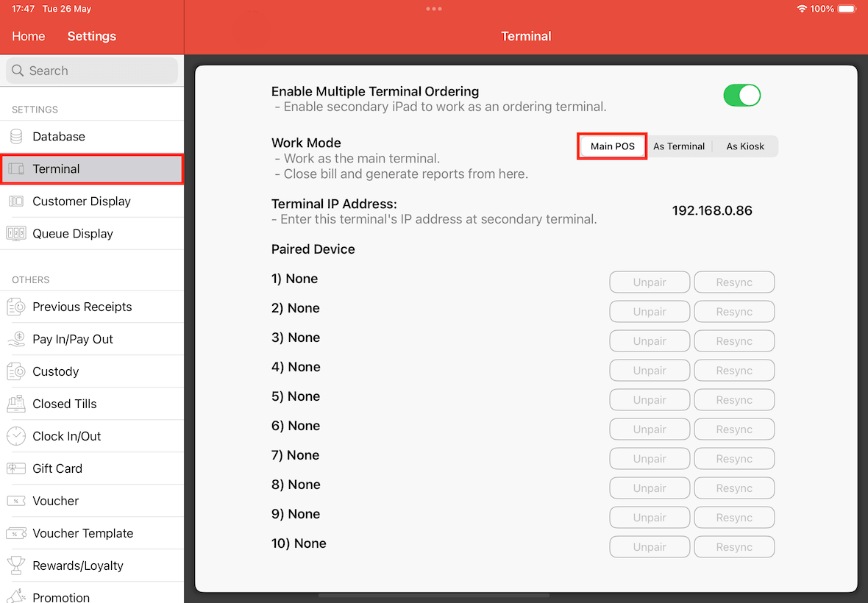Open Settings in top bar
The width and height of the screenshot is (868, 603).
click(92, 37)
